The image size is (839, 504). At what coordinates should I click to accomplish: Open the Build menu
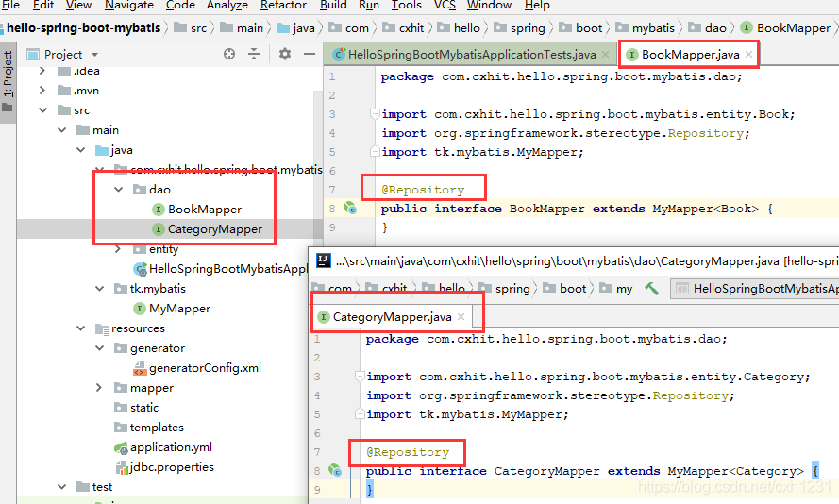coord(333,5)
